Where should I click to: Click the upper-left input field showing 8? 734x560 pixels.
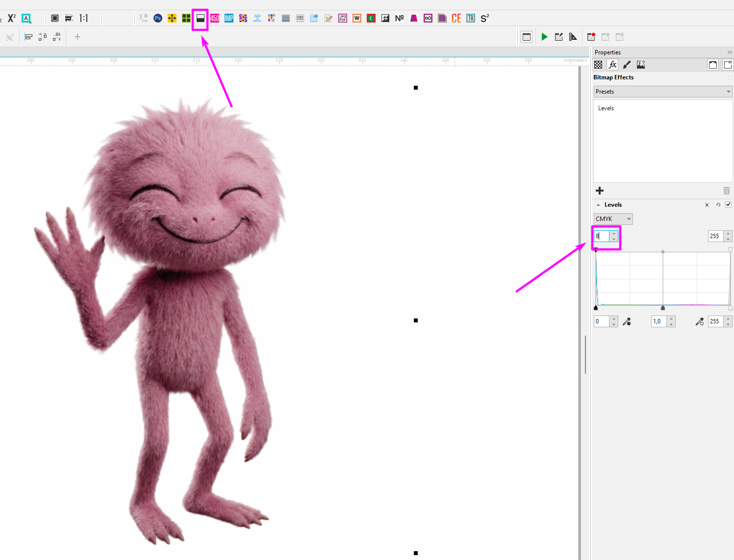[602, 236]
